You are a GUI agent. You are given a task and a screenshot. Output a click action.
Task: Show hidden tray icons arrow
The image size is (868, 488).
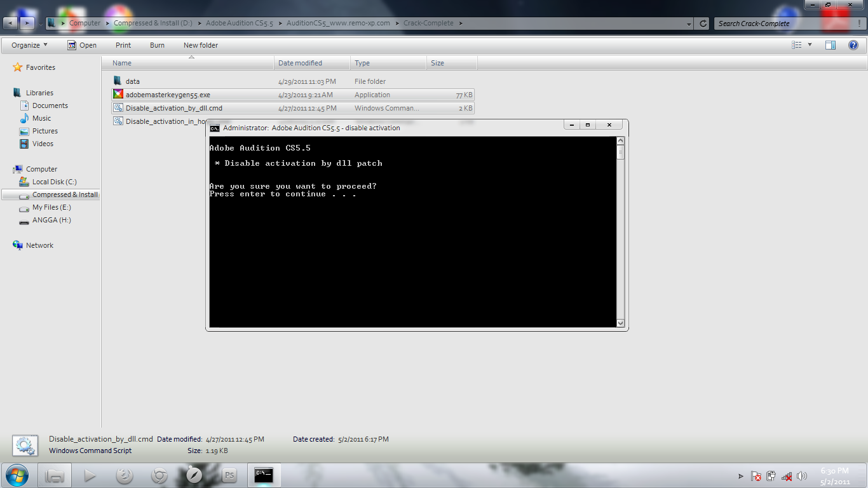740,476
